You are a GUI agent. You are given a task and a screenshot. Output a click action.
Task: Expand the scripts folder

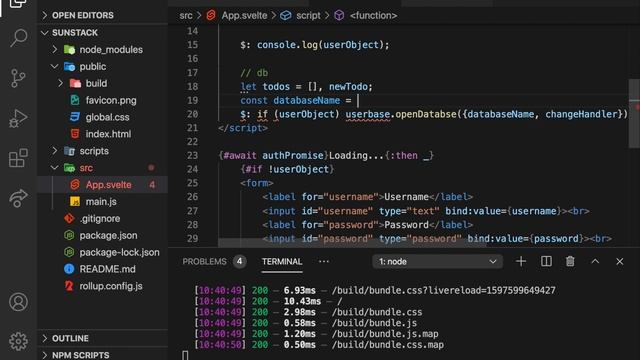pos(55,151)
